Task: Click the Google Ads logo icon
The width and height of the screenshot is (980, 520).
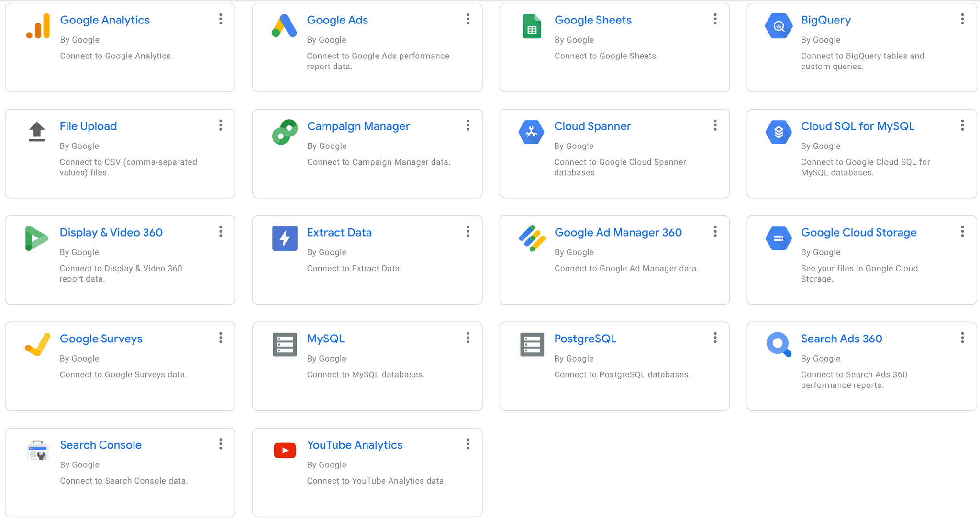Action: [x=284, y=26]
